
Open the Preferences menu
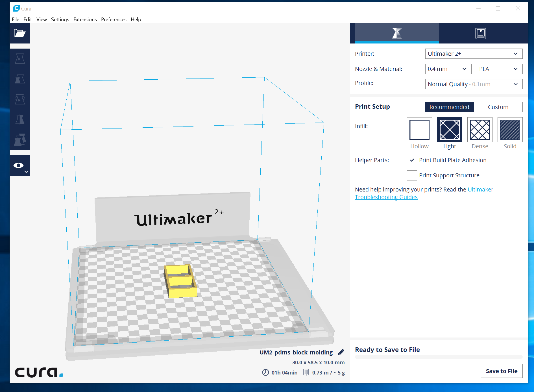click(114, 19)
